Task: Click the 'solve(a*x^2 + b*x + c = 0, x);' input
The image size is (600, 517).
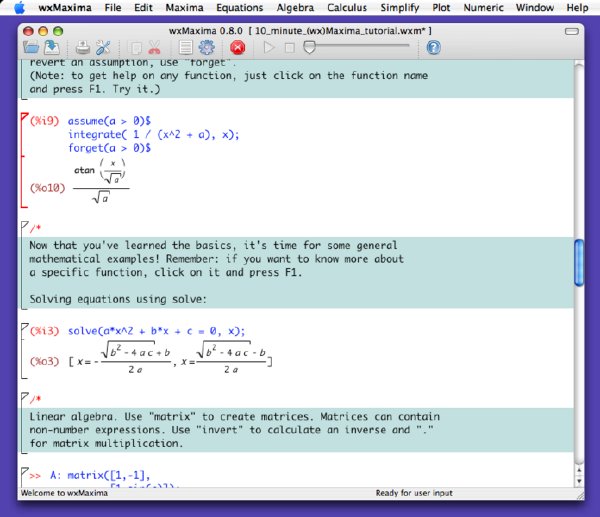Action: pyautogui.click(x=157, y=331)
